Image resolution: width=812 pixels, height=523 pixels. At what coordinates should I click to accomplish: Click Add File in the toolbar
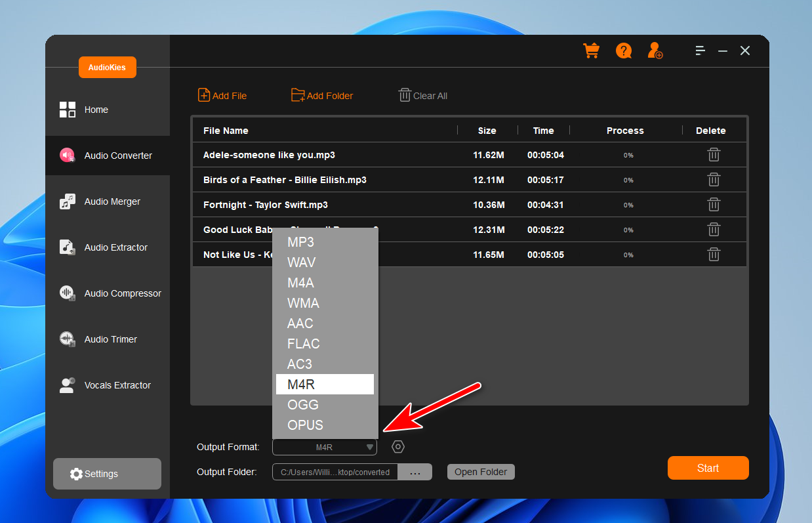pyautogui.click(x=222, y=96)
